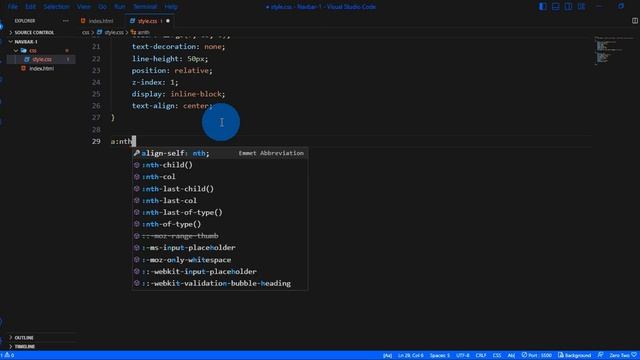Click the text-align: center line
The width and height of the screenshot is (640, 360).
172,106
